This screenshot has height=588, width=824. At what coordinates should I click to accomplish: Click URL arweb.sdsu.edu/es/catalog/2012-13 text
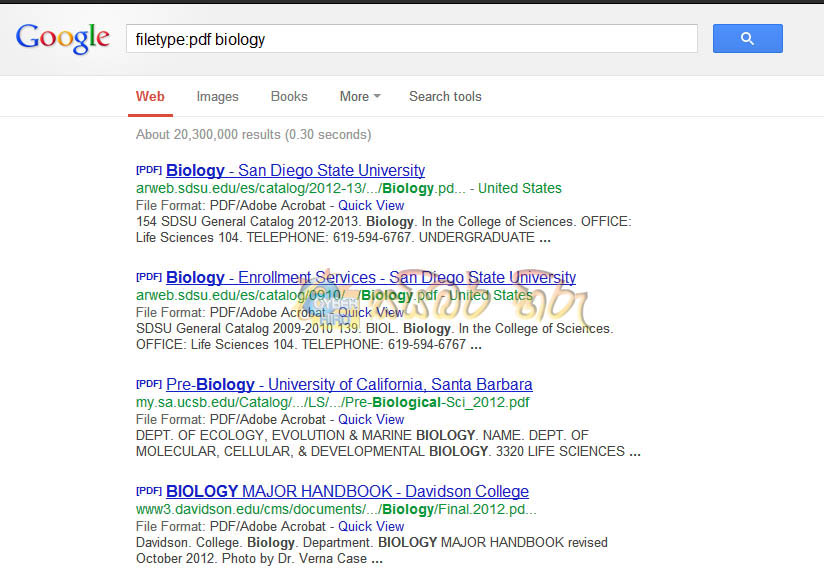tap(301, 188)
